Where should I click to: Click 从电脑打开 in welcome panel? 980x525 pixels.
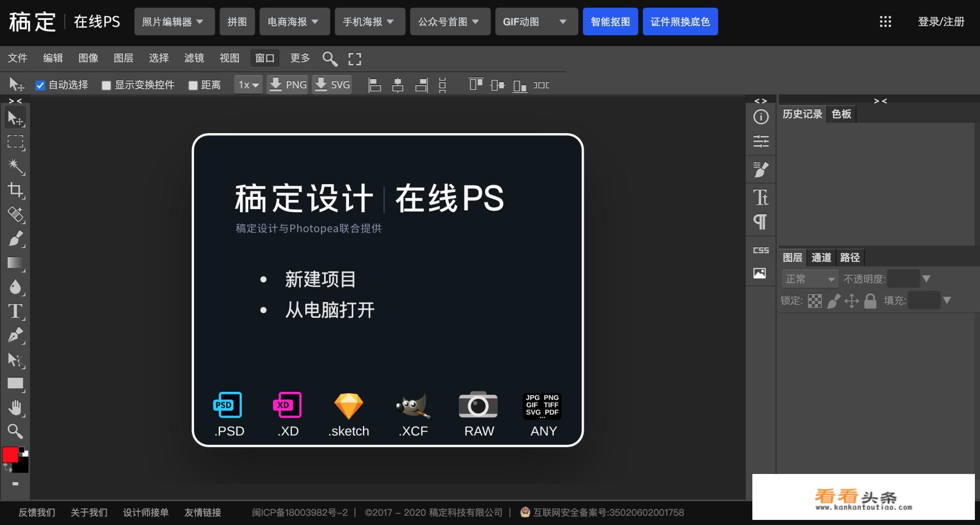330,310
